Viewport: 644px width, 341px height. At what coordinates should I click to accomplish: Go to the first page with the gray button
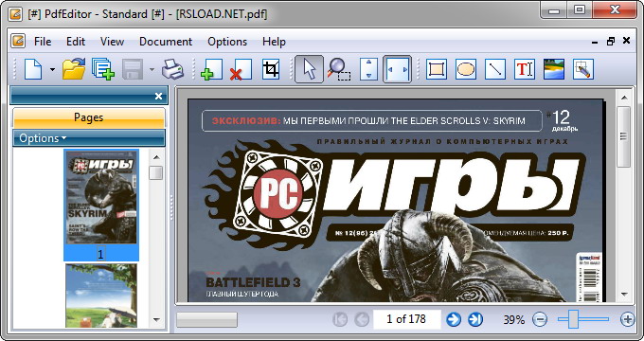[340, 319]
